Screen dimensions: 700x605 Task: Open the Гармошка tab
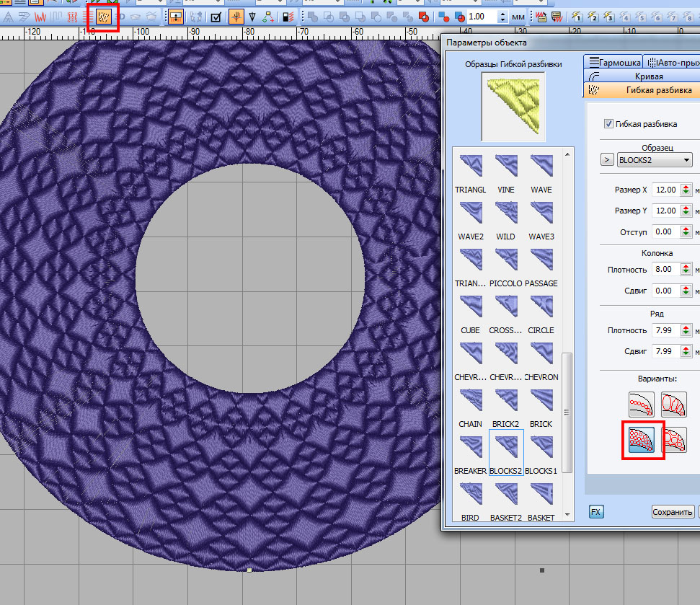point(613,63)
